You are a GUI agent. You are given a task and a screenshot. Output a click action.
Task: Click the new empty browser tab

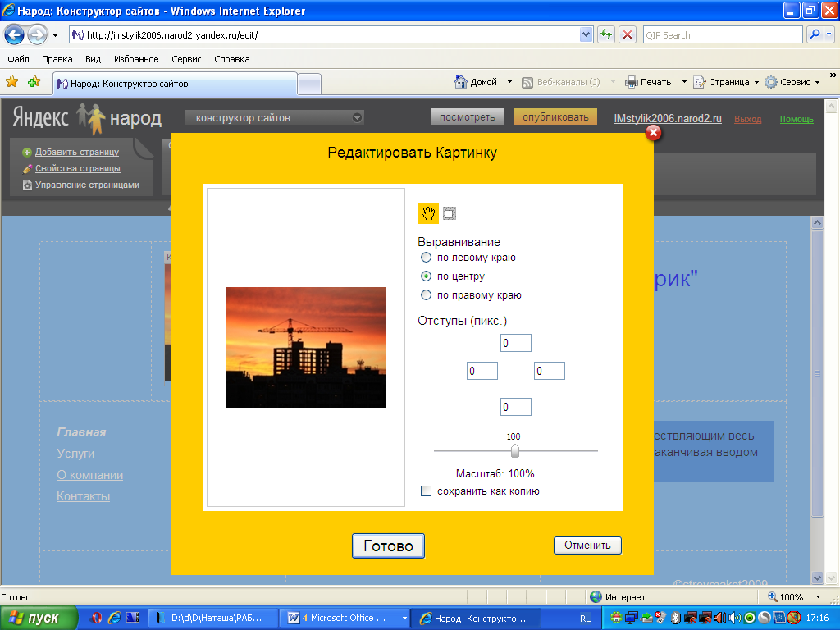(x=309, y=84)
